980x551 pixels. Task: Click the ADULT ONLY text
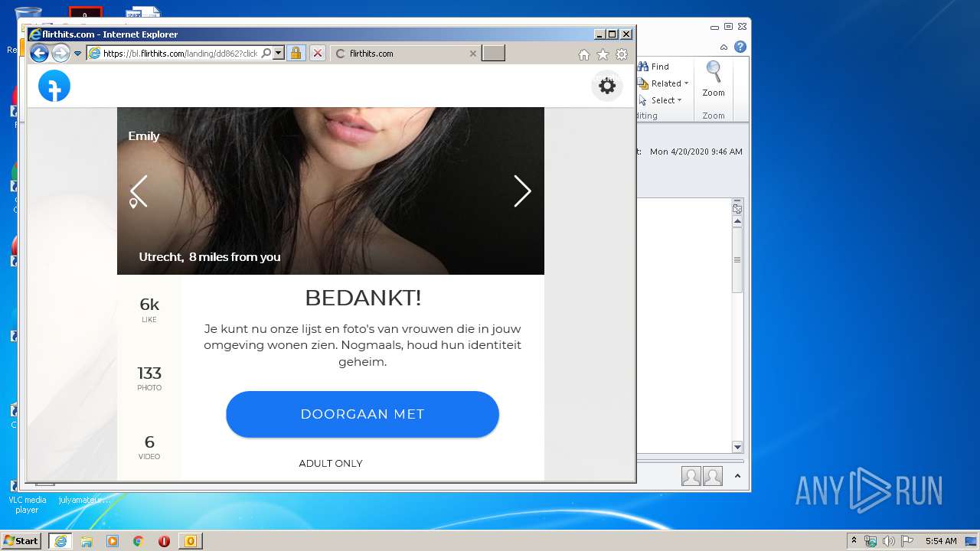pyautogui.click(x=331, y=463)
